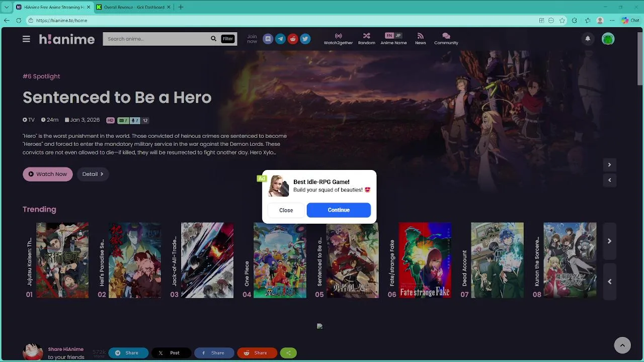
Task: Open the Community page
Action: click(x=446, y=39)
